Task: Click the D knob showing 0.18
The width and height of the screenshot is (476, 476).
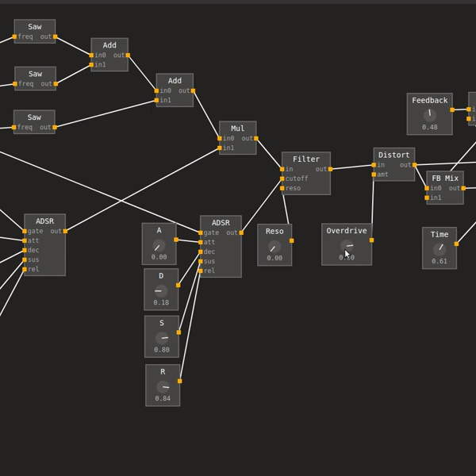Action: [161, 291]
